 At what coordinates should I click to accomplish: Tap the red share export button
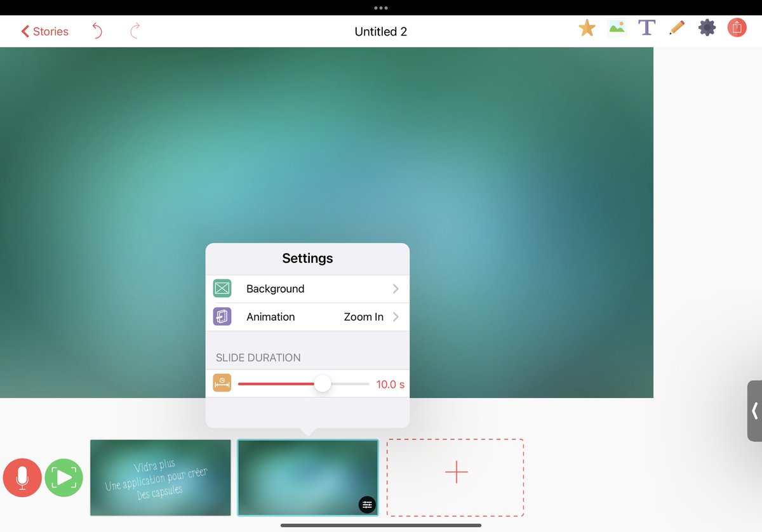pyautogui.click(x=737, y=28)
